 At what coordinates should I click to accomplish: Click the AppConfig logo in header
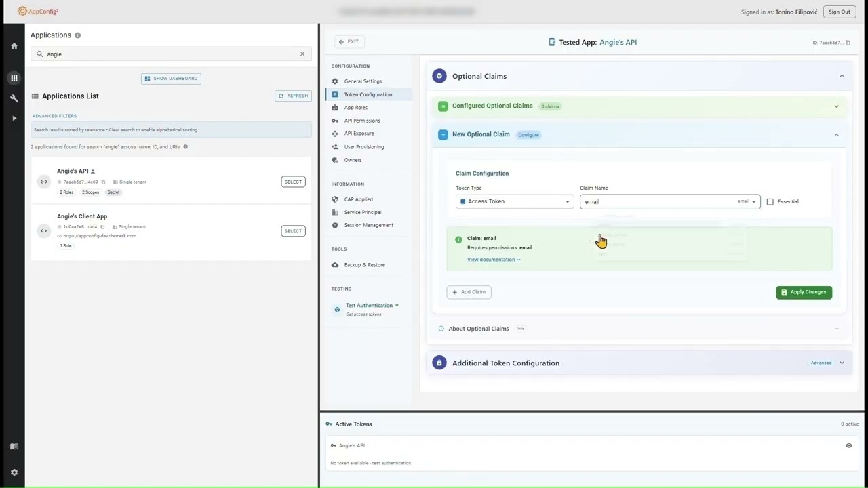[x=38, y=11]
